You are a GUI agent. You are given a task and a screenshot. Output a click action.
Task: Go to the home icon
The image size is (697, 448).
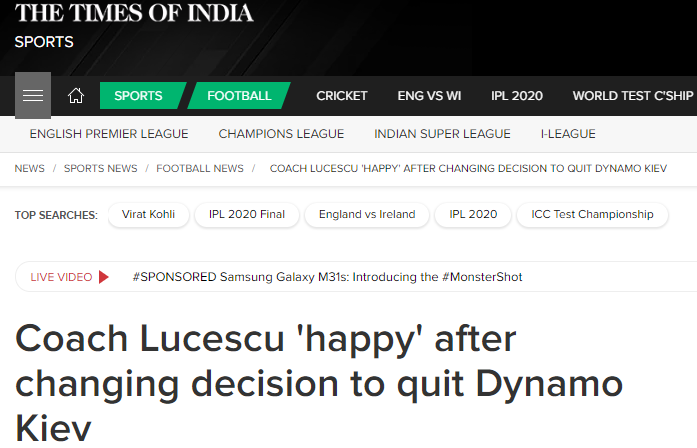(76, 96)
